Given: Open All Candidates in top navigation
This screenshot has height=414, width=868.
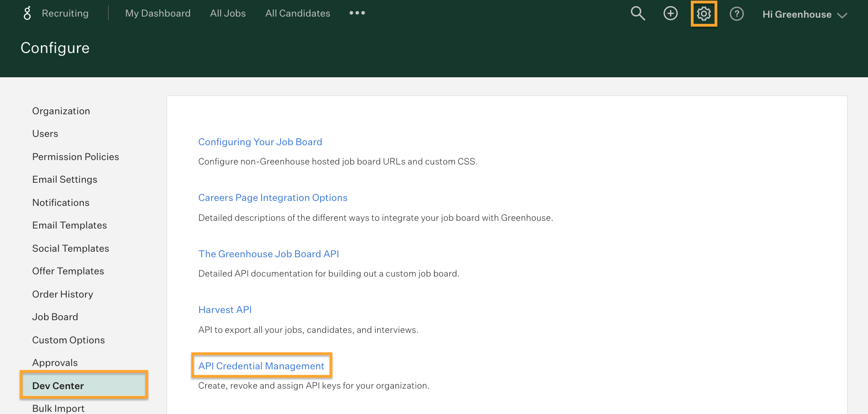Looking at the screenshot, I should coord(298,13).
